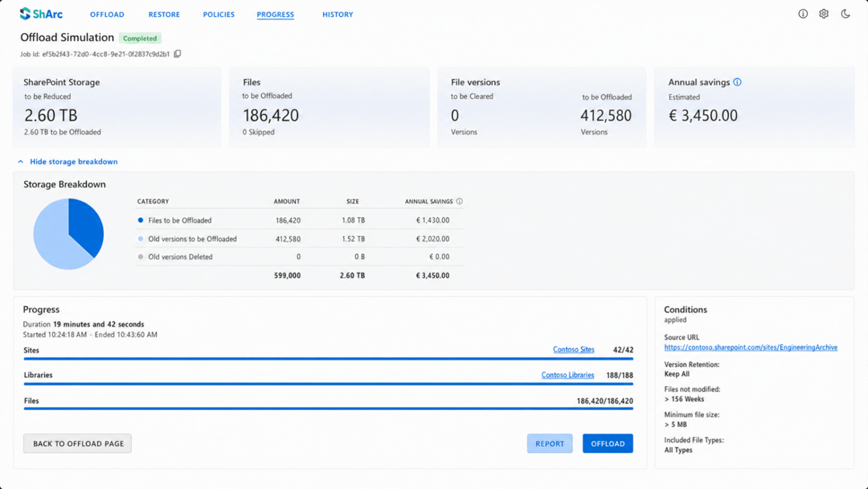Open the settings gear icon
This screenshot has width=868, height=489.
pos(824,14)
